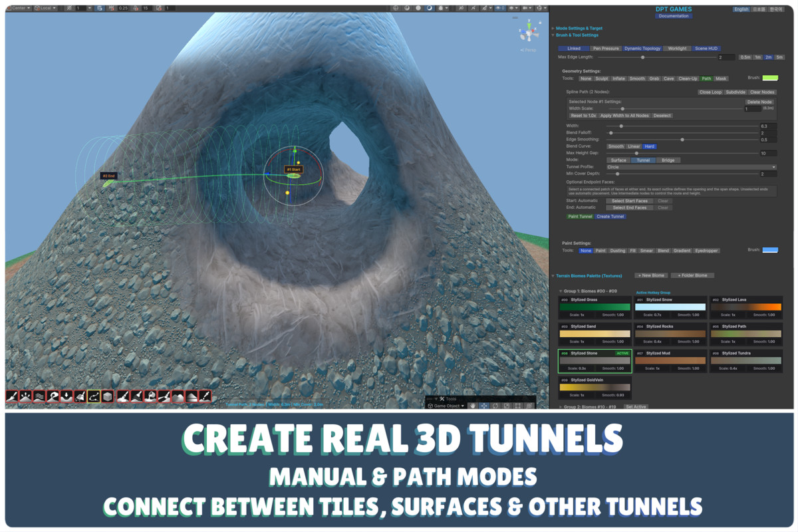Select the Smear tool icon in scene toolbar
The height and width of the screenshot is (532, 798).
pos(164,396)
